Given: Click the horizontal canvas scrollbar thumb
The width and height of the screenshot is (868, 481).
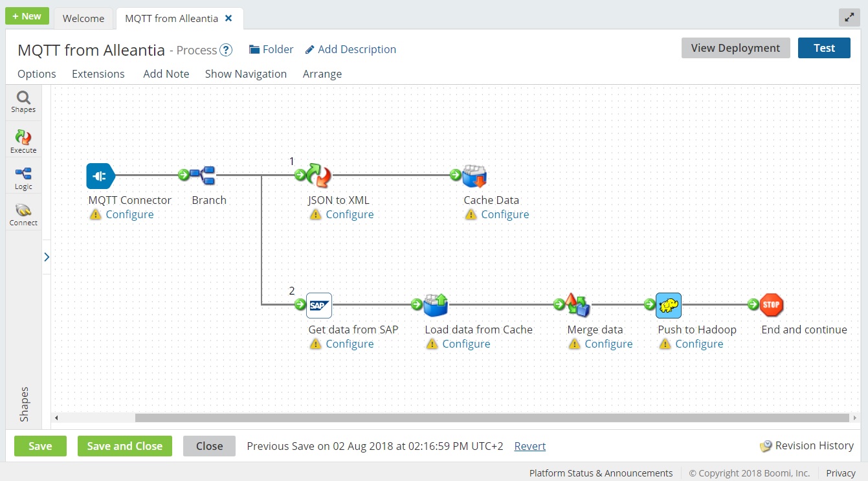Looking at the screenshot, I should pos(492,418).
